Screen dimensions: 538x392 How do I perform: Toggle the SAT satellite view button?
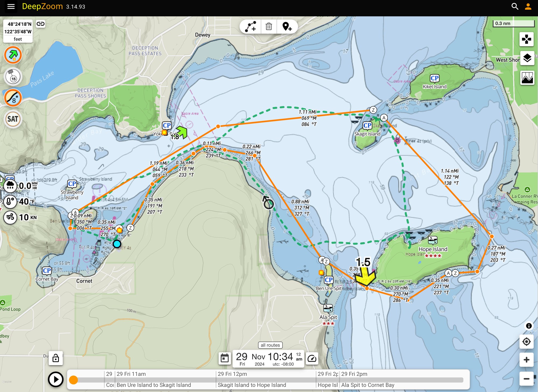click(x=13, y=119)
